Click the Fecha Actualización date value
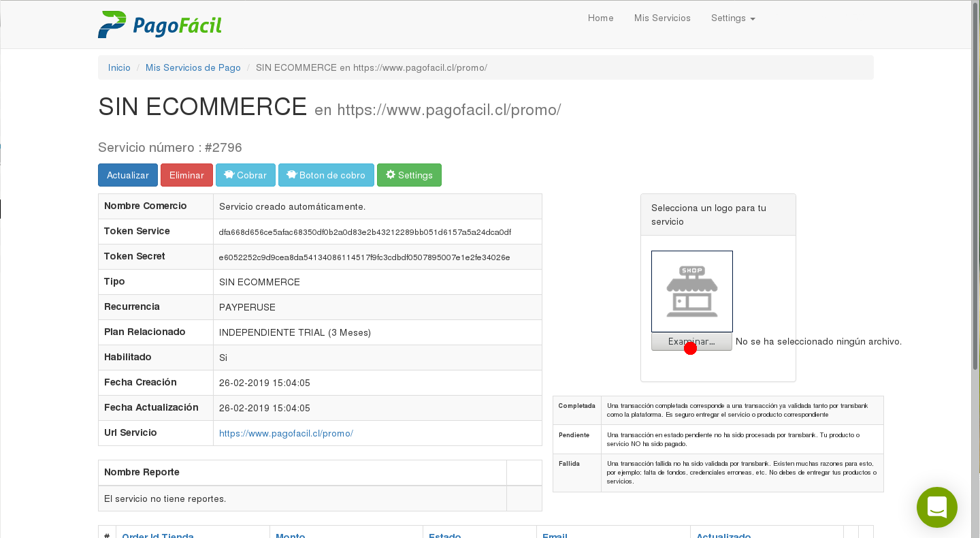 coord(265,408)
